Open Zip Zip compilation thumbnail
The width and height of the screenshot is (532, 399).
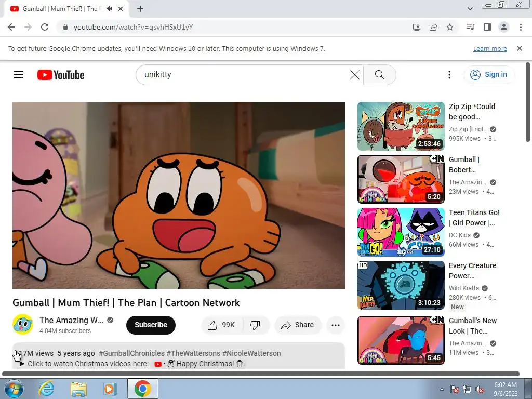[x=401, y=126]
